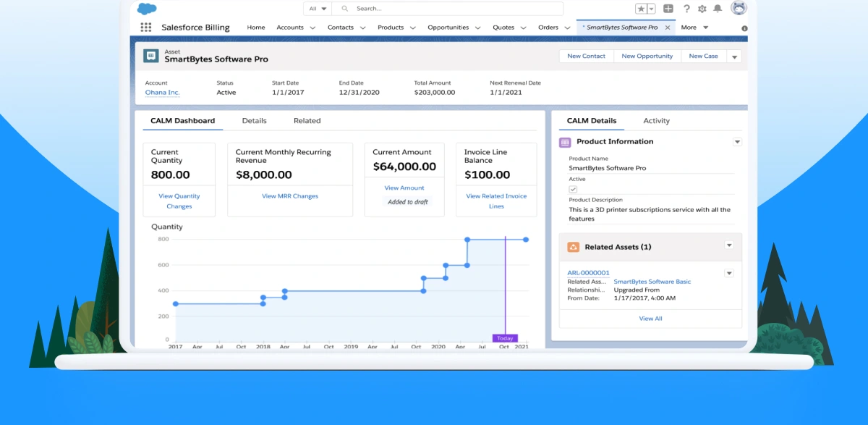The height and width of the screenshot is (425, 868).
Task: Open the Accounts nav item
Action: pos(290,28)
